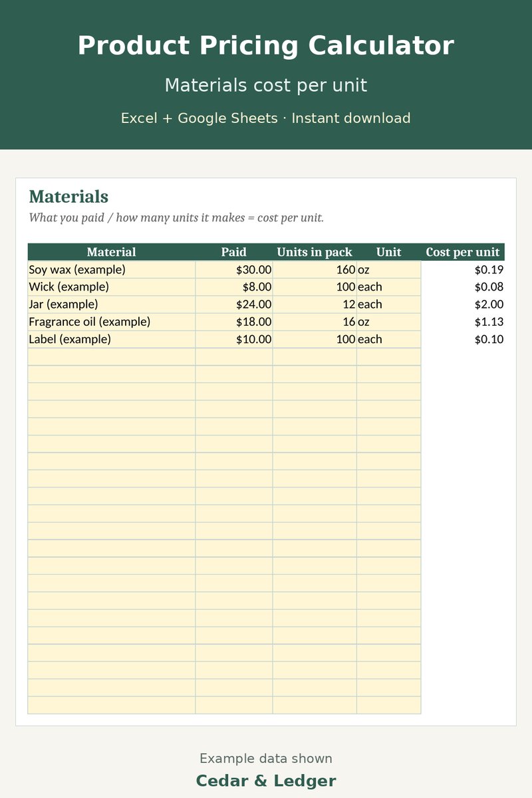
Task: Select the $10.00 paid cell
Action: (234, 339)
